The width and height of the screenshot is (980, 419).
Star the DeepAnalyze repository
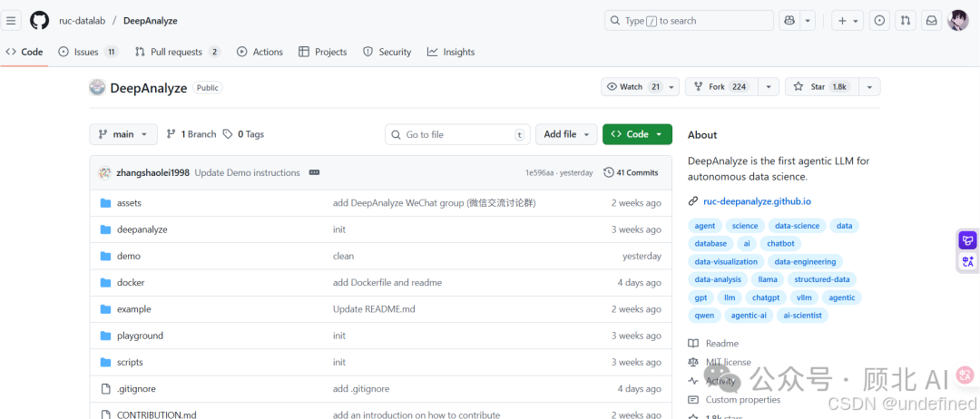(x=821, y=87)
